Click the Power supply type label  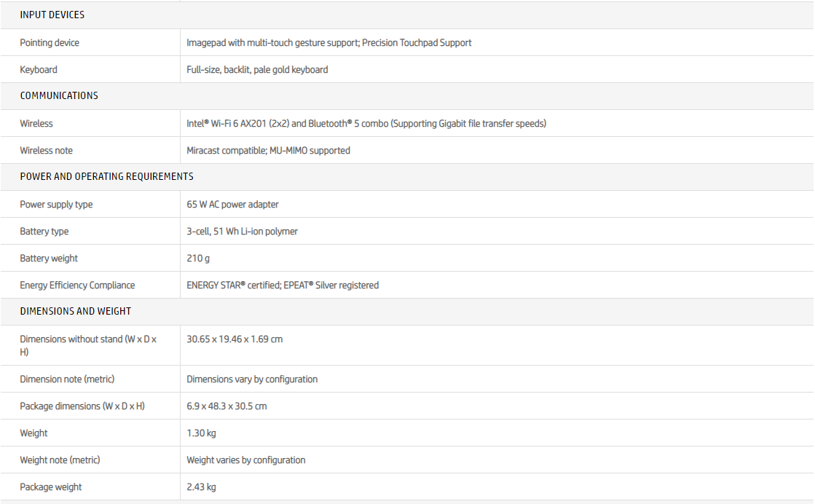(56, 205)
